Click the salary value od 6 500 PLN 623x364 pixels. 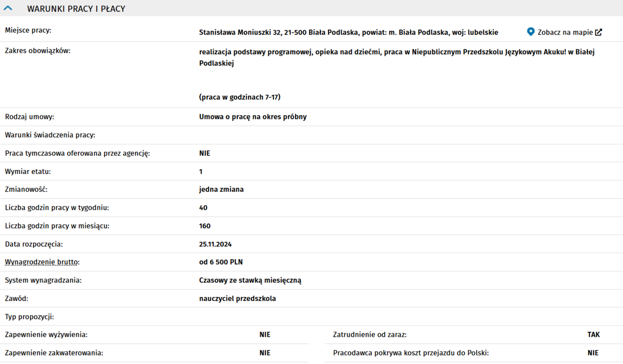tap(221, 262)
